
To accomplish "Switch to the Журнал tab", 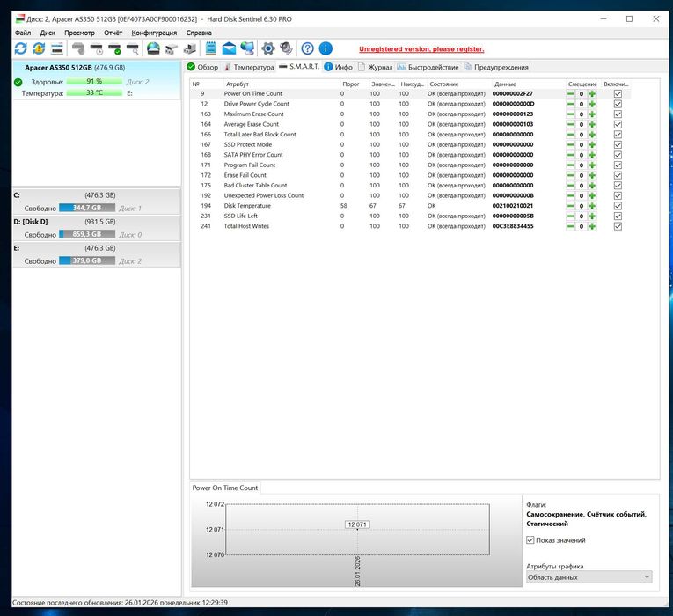I will point(375,67).
